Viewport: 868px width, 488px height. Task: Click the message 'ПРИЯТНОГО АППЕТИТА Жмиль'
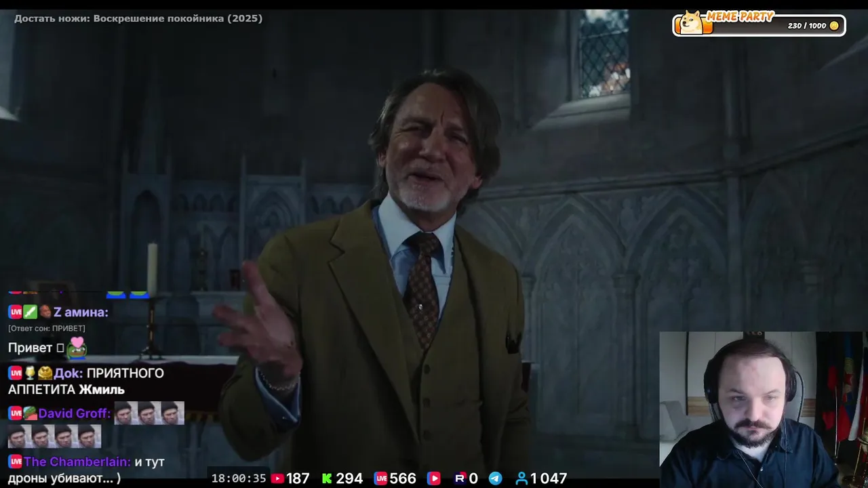click(86, 382)
